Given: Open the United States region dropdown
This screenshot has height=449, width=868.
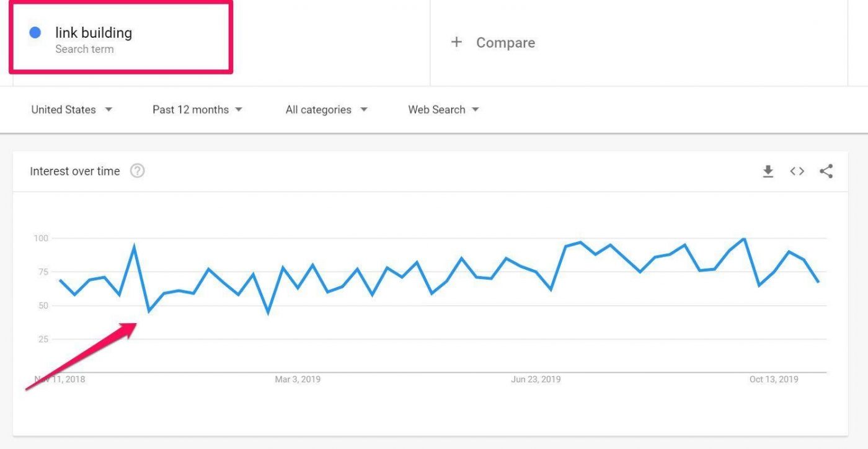Looking at the screenshot, I should point(72,110).
